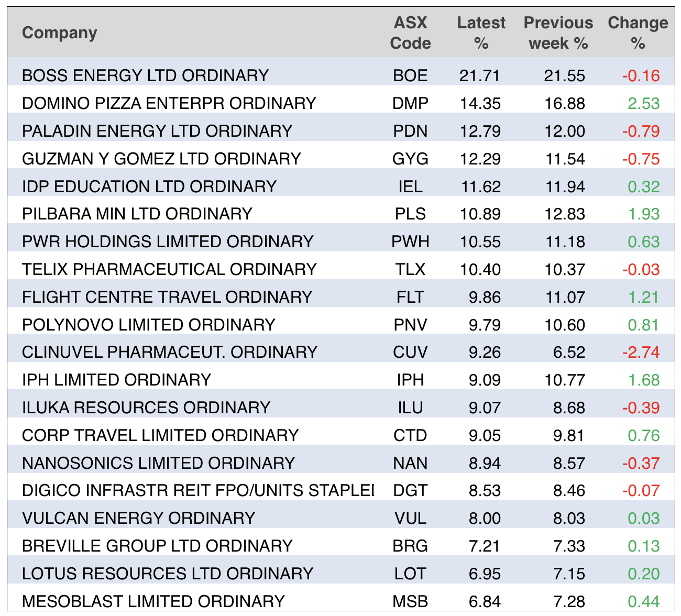Click the BOSS ENERGY LTD ORDINARY row
The height and width of the screenshot is (616, 681).
pyautogui.click(x=145, y=75)
